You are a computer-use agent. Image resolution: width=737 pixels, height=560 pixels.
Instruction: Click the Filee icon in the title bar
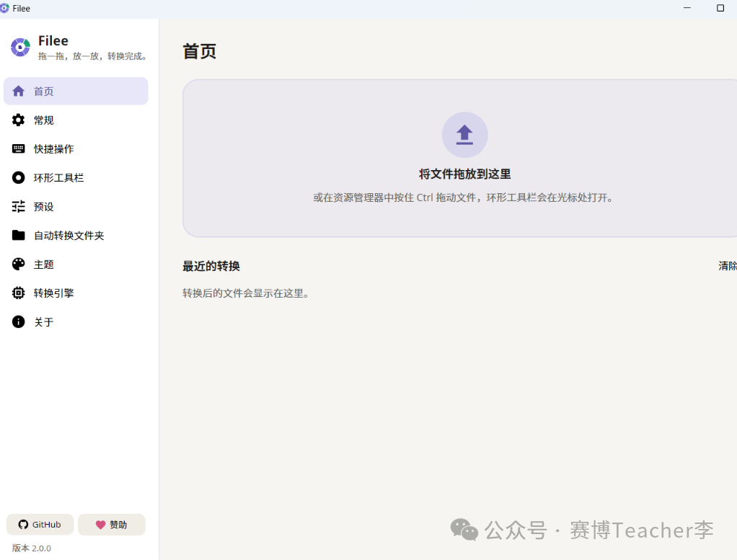click(5, 8)
